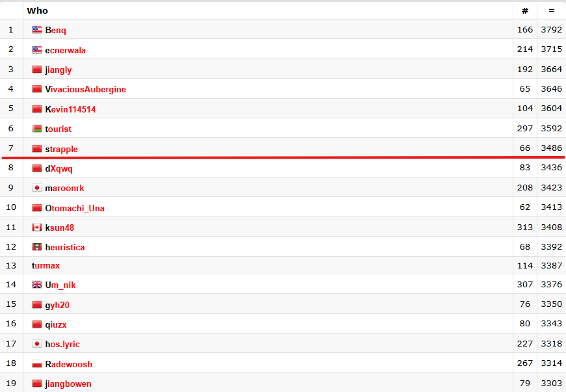Click the UK flag next to Um_nik
The width and height of the screenshot is (566, 392).
click(37, 285)
